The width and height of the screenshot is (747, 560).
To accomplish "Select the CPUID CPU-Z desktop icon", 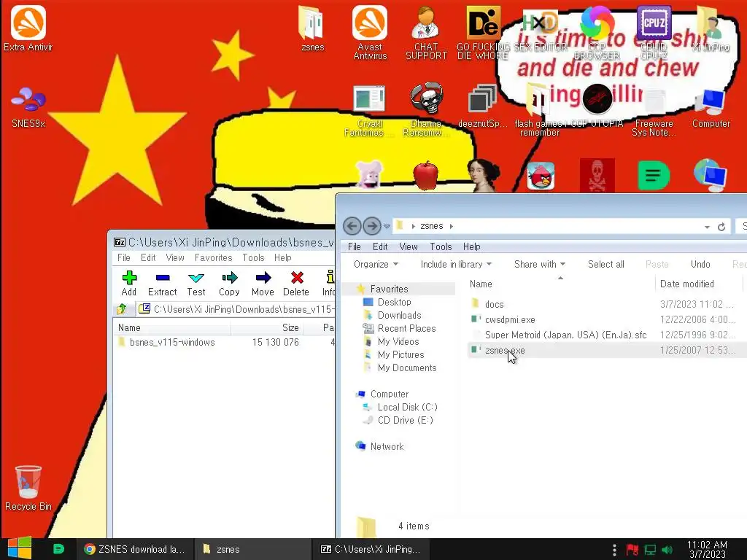I will (x=654, y=32).
